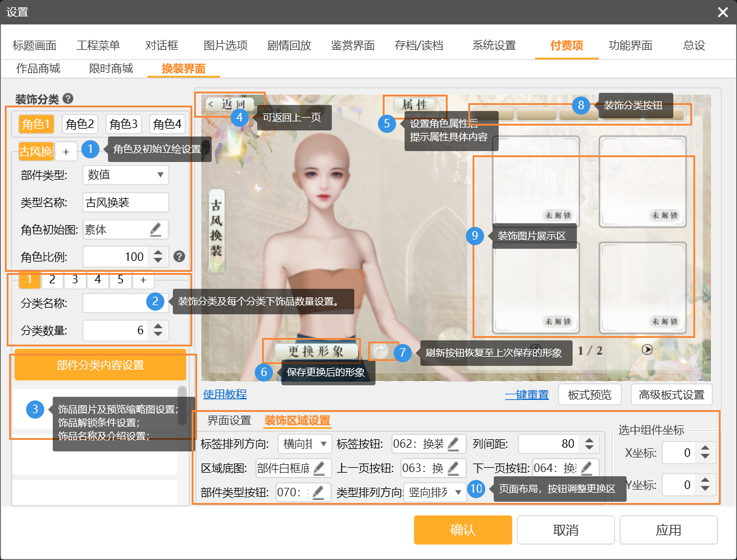Select decoration category number 3
This screenshot has width=737, height=560.
pyautogui.click(x=75, y=280)
